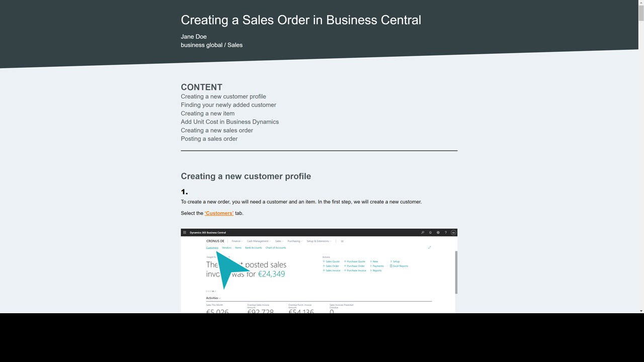Expand the Cash Management dropdown
The height and width of the screenshot is (362, 644).
pyautogui.click(x=258, y=241)
